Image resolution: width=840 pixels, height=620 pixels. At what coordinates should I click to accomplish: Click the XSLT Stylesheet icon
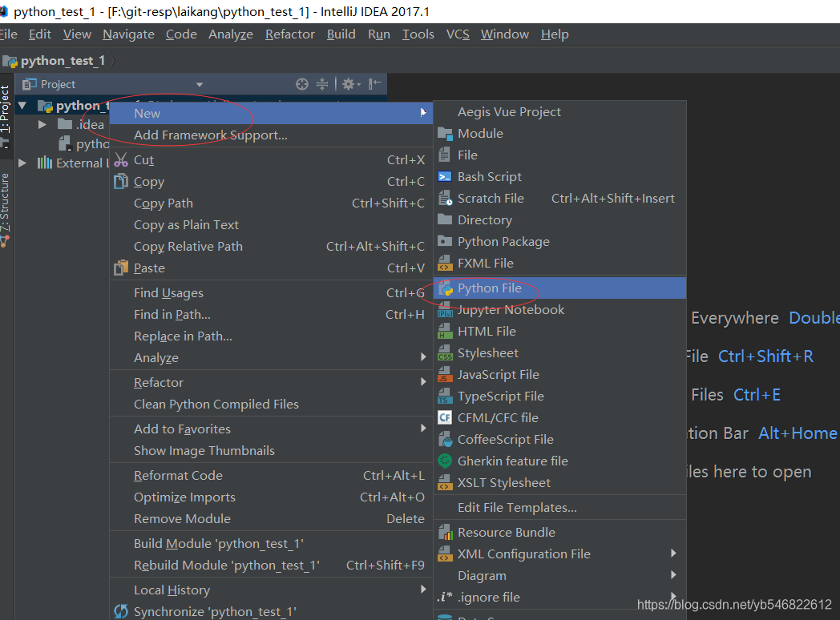pyautogui.click(x=445, y=483)
